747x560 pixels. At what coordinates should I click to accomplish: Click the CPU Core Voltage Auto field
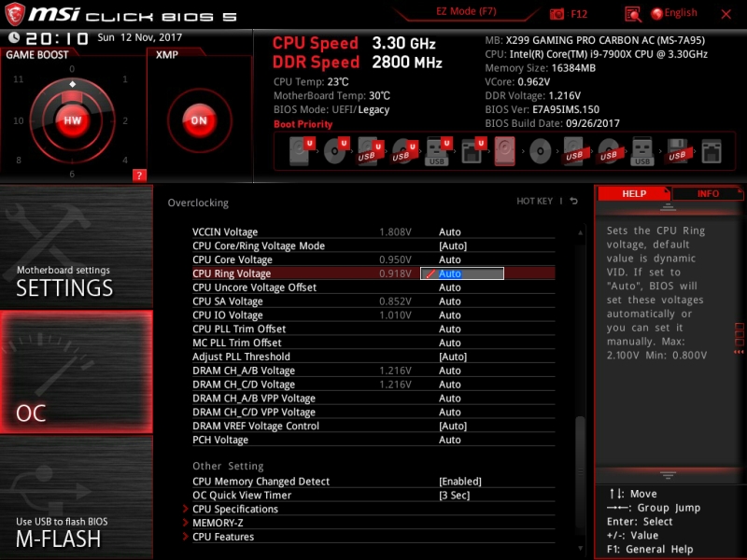[x=449, y=259]
